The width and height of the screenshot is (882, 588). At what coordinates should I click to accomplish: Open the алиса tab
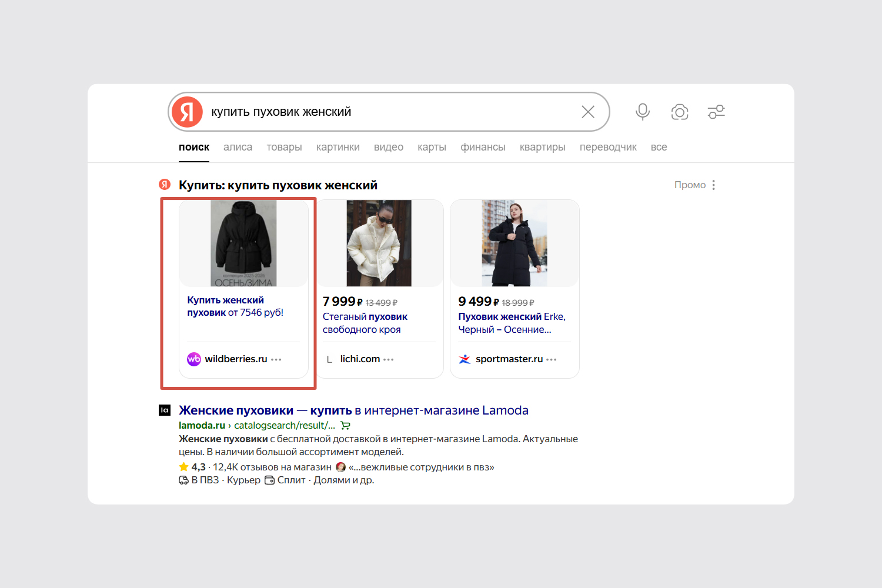click(x=238, y=147)
